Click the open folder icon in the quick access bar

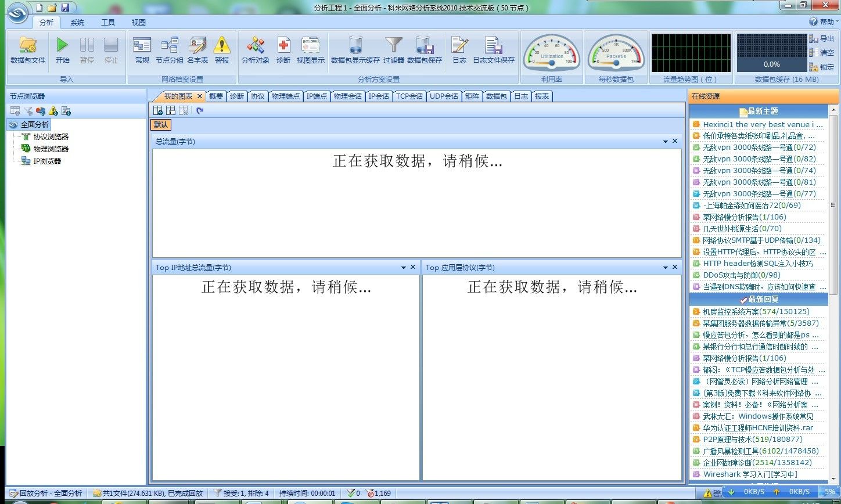coord(52,8)
